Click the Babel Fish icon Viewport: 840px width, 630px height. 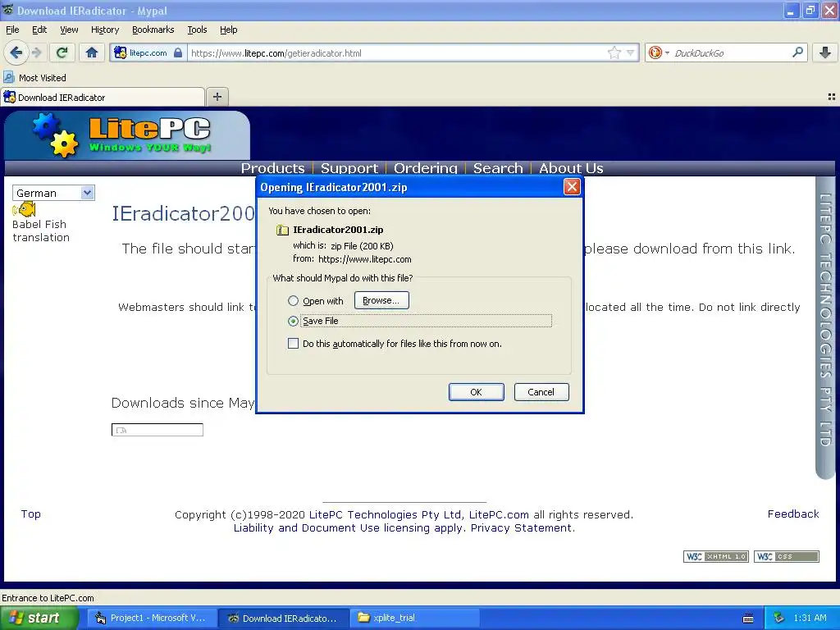coord(25,209)
